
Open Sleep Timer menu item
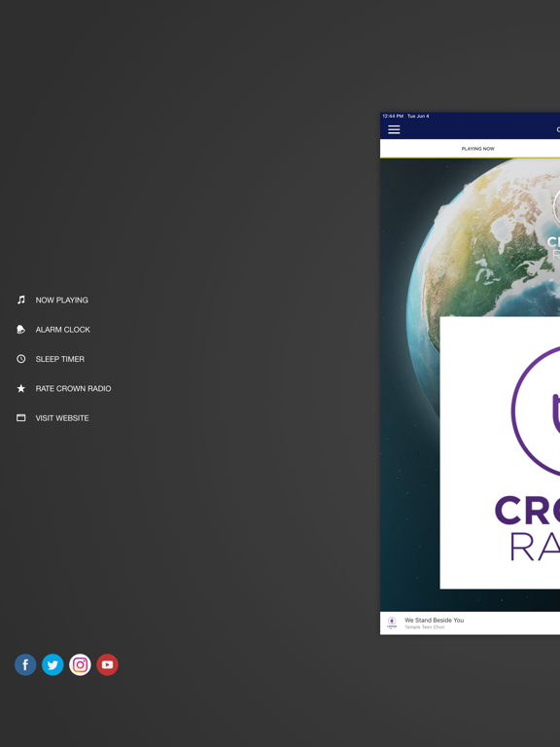[60, 359]
